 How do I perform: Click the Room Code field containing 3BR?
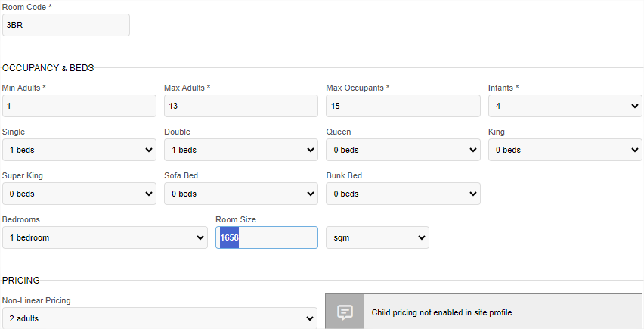[x=66, y=25]
